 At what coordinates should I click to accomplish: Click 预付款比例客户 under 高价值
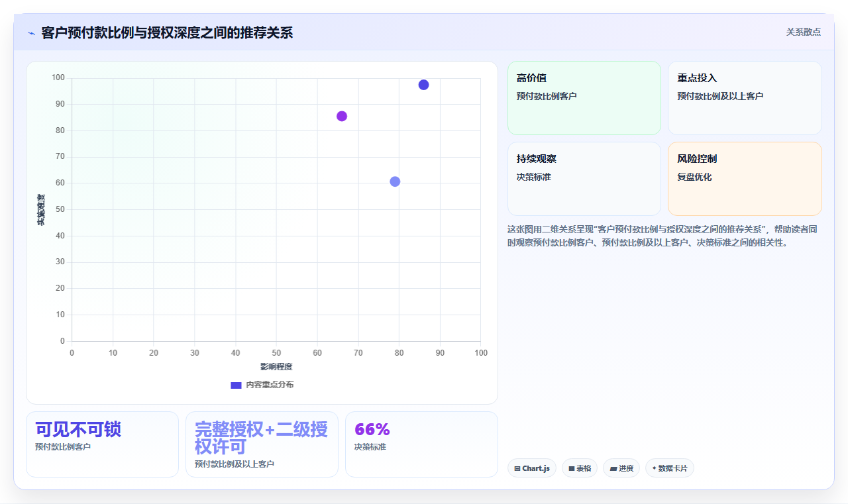(547, 96)
